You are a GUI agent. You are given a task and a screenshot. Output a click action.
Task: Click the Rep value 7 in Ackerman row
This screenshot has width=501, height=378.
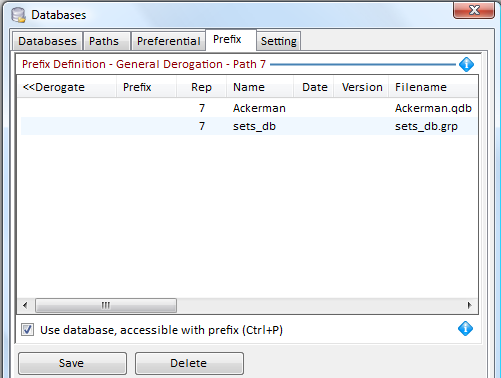[x=202, y=108]
